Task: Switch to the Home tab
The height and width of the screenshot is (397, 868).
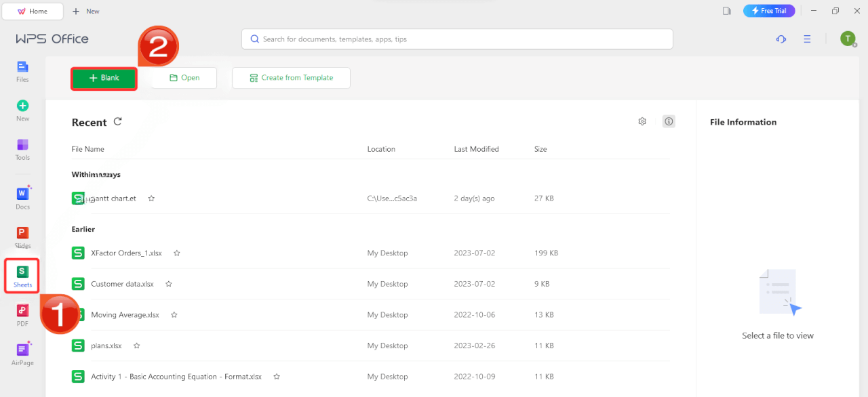Action: 33,11
